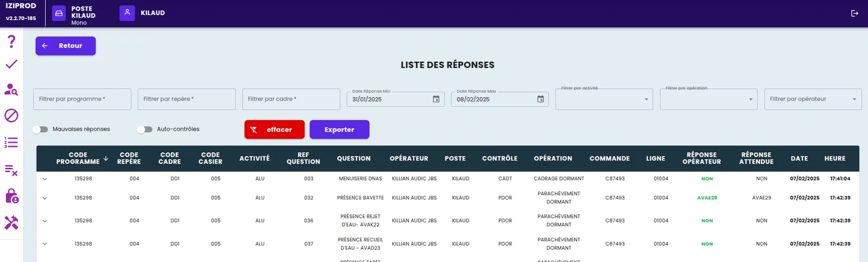
Task: Click CODE CASIER column header
Action: tap(210, 158)
